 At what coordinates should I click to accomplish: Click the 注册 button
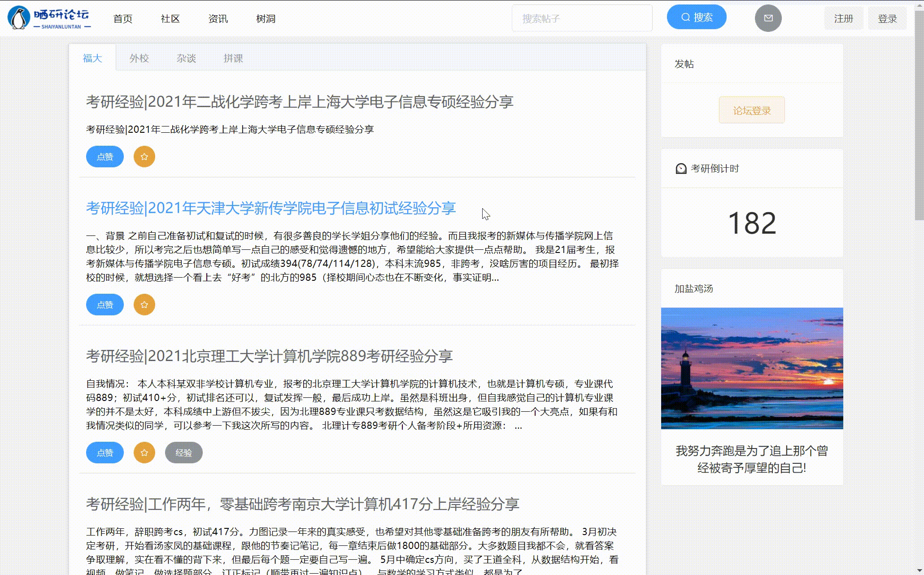click(x=843, y=18)
